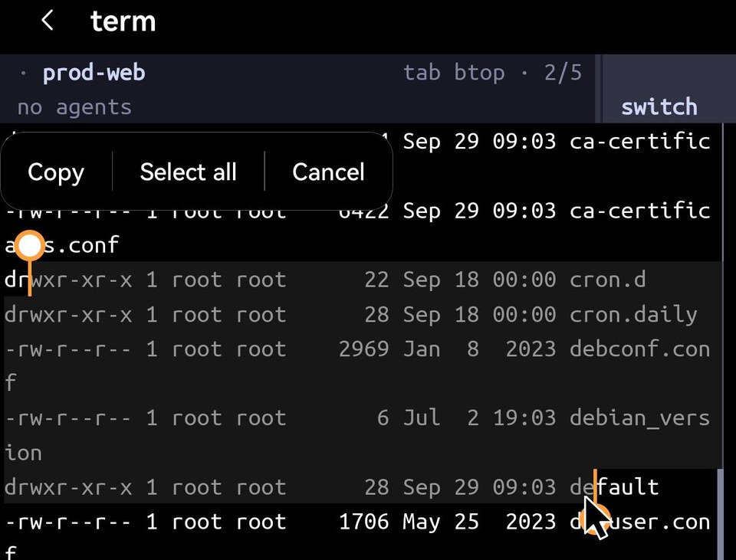Click the 'user.con' file name fragment
Image resolution: width=736 pixels, height=560 pixels.
(659, 522)
